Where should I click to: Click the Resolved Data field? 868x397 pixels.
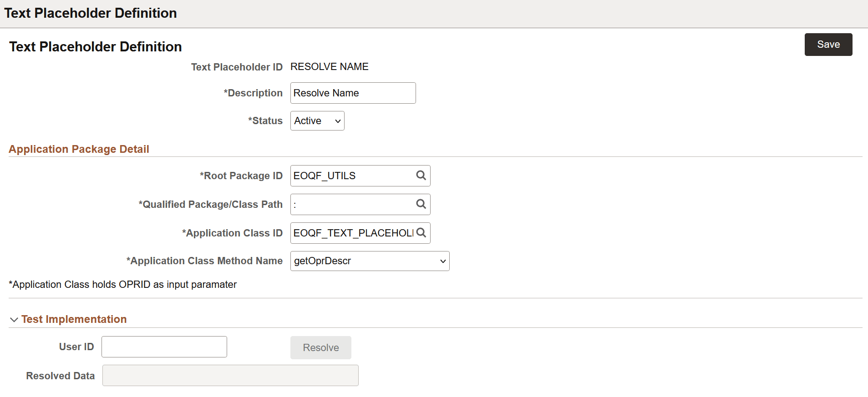(x=230, y=375)
